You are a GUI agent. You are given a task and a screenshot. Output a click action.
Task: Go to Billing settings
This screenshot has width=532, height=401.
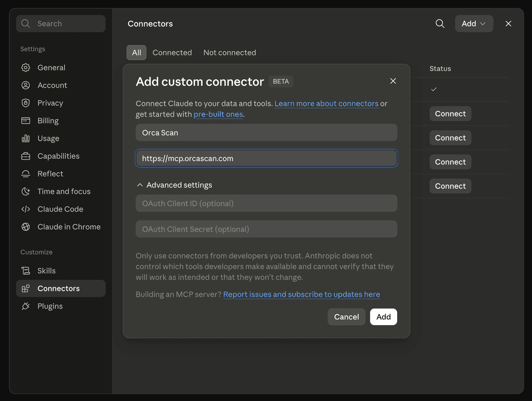pyautogui.click(x=61, y=121)
